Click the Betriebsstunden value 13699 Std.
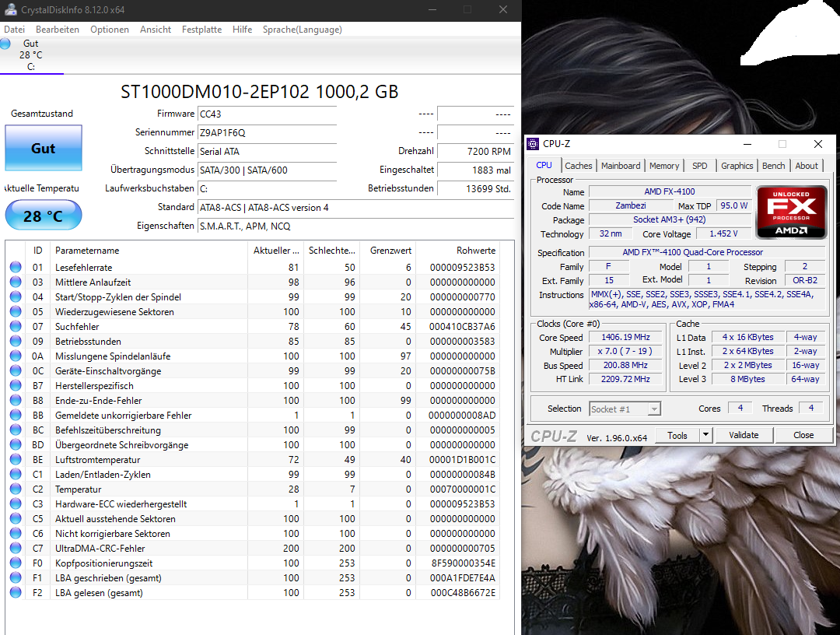This screenshot has height=635, width=840. click(x=475, y=188)
